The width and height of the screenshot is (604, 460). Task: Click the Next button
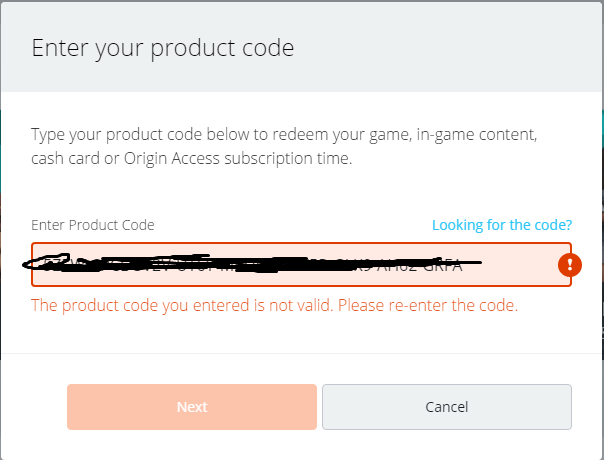click(x=192, y=407)
